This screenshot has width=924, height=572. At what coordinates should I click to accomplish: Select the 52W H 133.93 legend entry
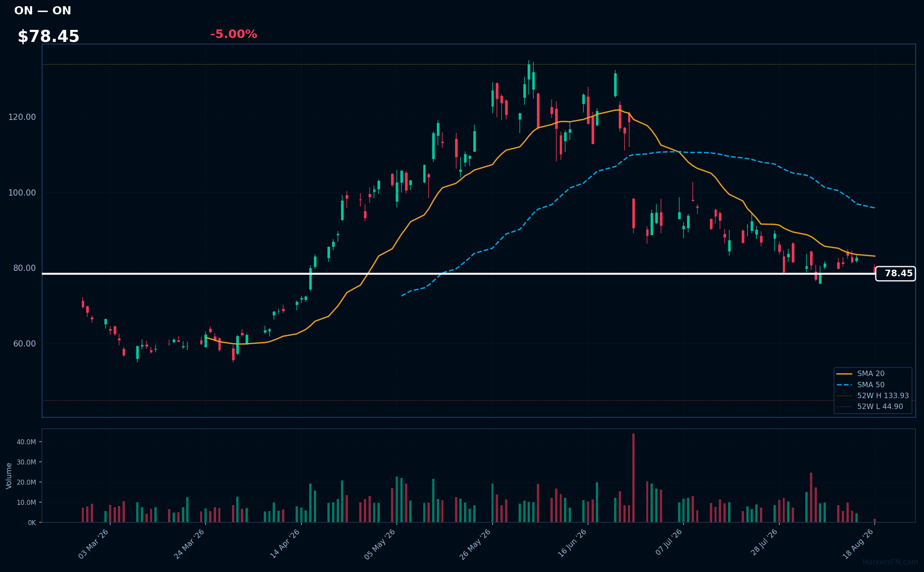tap(873, 395)
